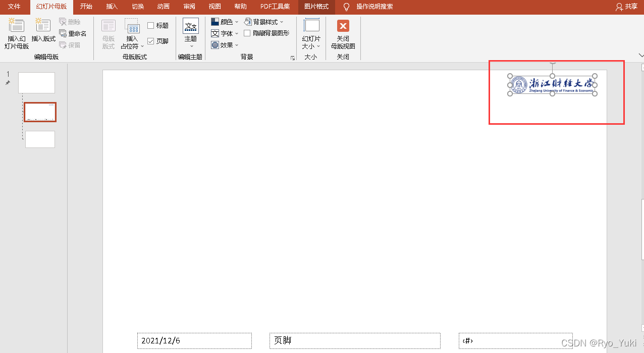Click the logo rotation handle

click(x=553, y=63)
